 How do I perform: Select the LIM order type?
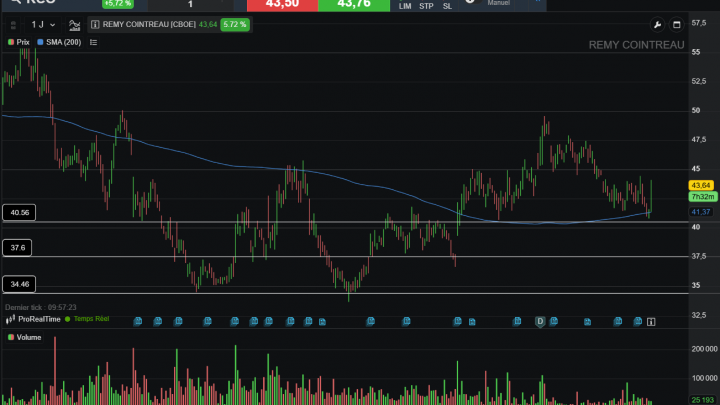[x=405, y=6]
